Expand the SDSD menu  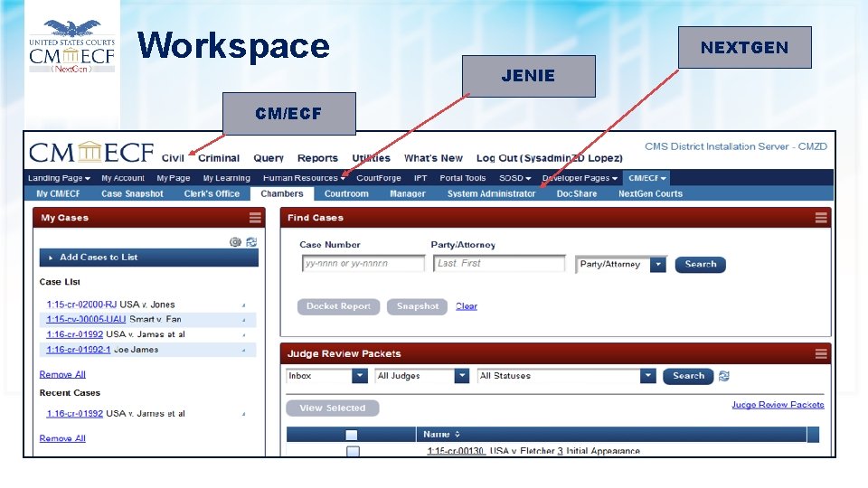514,178
